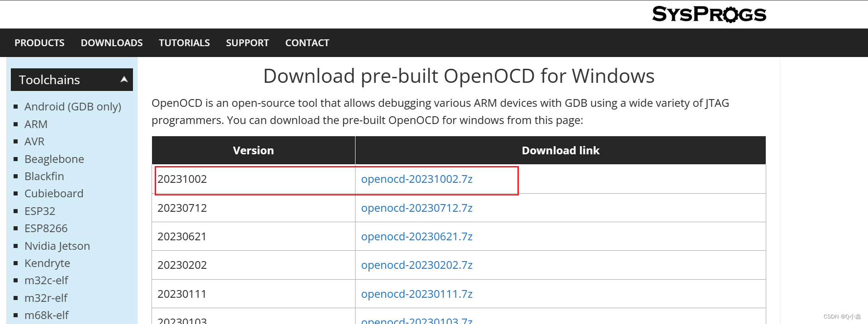Open the Cubieboard toolchain link

coord(54,193)
